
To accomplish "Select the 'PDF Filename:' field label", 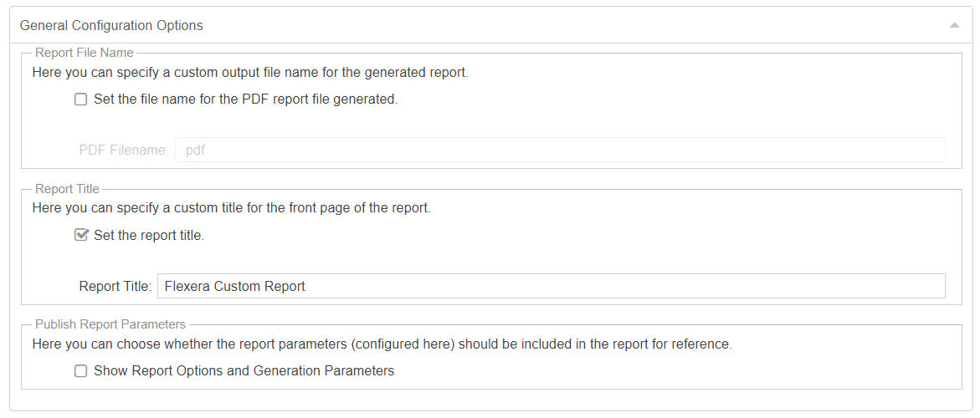I will [124, 150].
